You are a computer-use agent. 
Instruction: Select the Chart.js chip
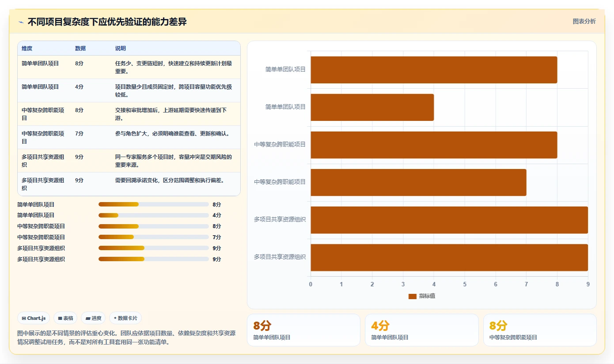coord(34,318)
